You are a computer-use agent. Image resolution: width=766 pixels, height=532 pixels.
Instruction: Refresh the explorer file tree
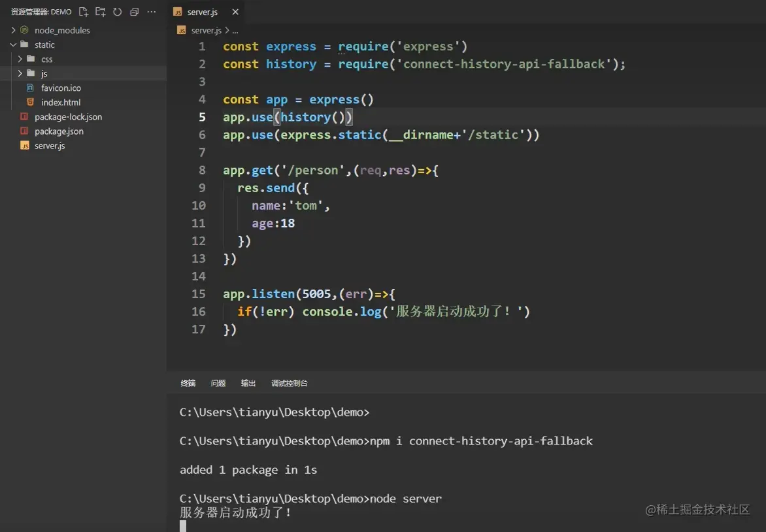[x=117, y=12]
